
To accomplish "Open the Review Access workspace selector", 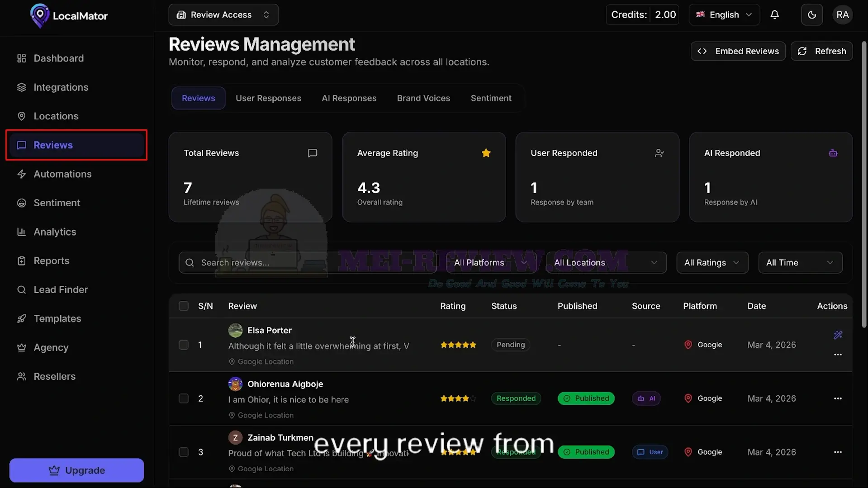I will point(223,15).
